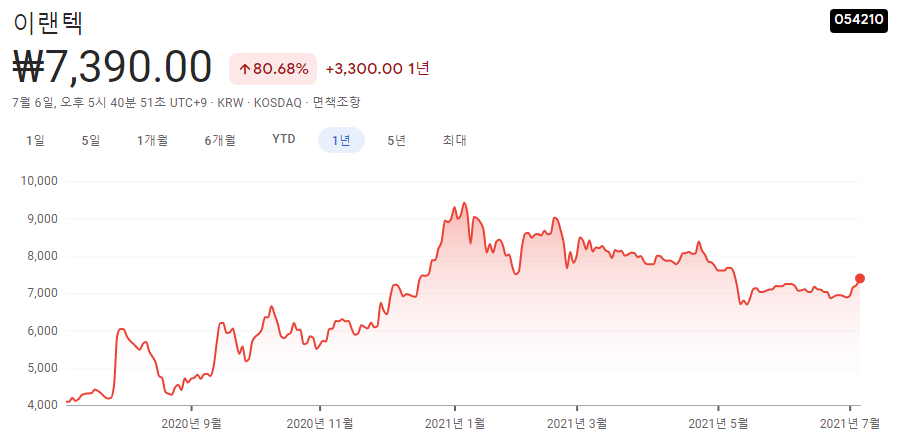Image resolution: width=897 pixels, height=444 pixels.
Task: Select the 최대 range tab
Action: [454, 140]
